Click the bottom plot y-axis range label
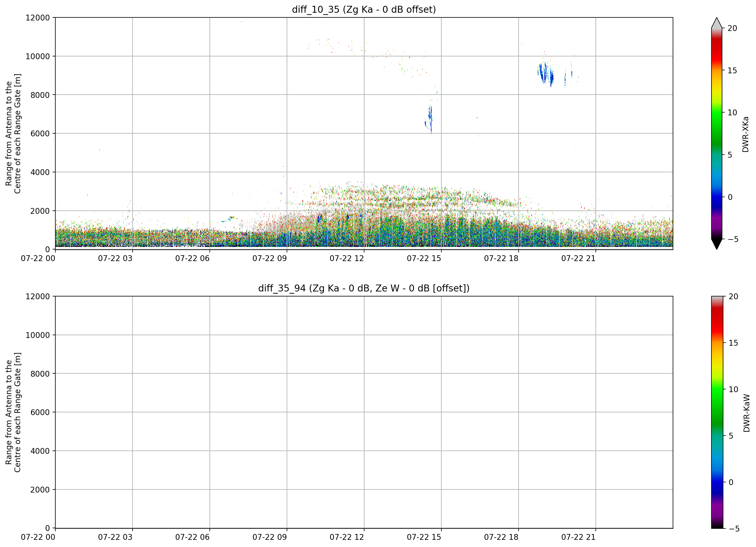The height and width of the screenshot is (547, 756). pyautogui.click(x=13, y=412)
